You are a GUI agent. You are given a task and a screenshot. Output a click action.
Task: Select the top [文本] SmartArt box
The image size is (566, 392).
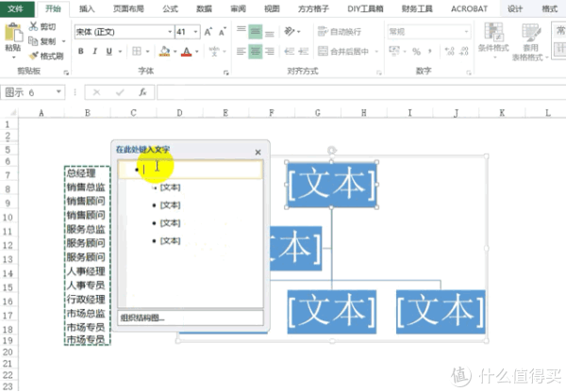click(x=332, y=185)
